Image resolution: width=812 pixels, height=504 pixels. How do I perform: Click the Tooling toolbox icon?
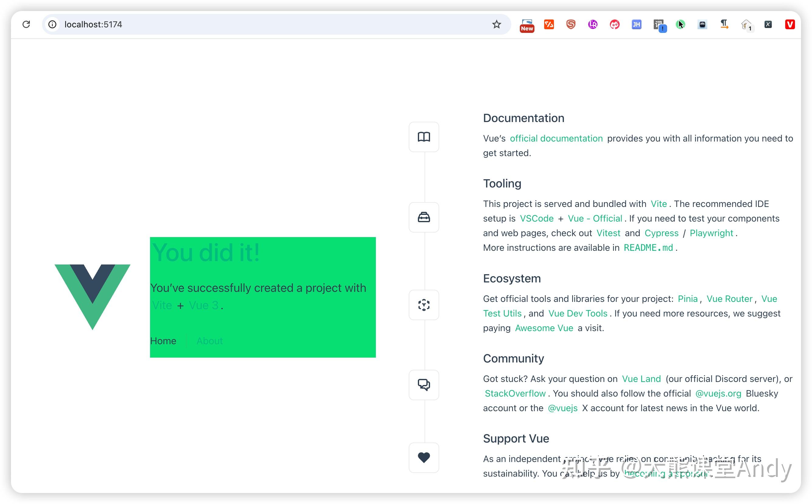[423, 217]
